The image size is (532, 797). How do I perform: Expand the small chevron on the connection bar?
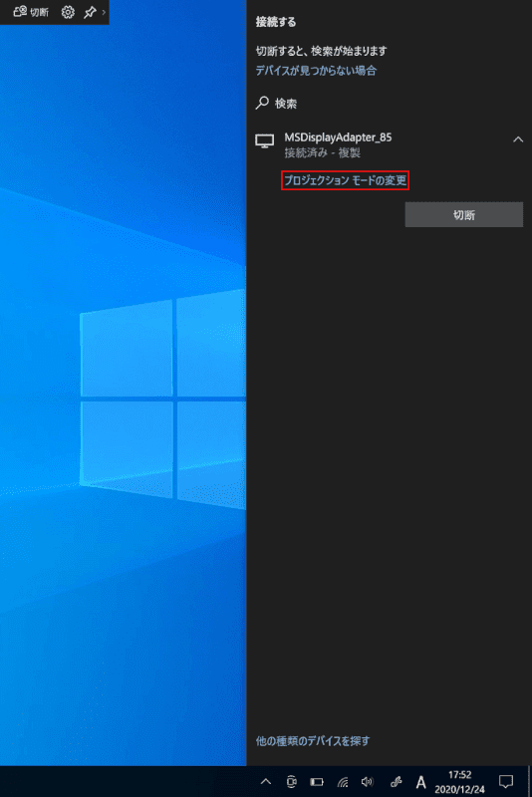coord(104,12)
